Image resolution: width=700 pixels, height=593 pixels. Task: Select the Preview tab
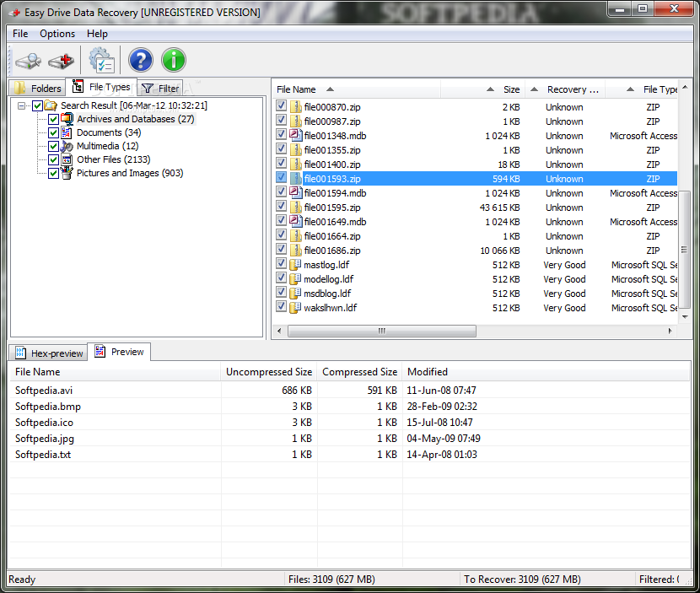[119, 352]
